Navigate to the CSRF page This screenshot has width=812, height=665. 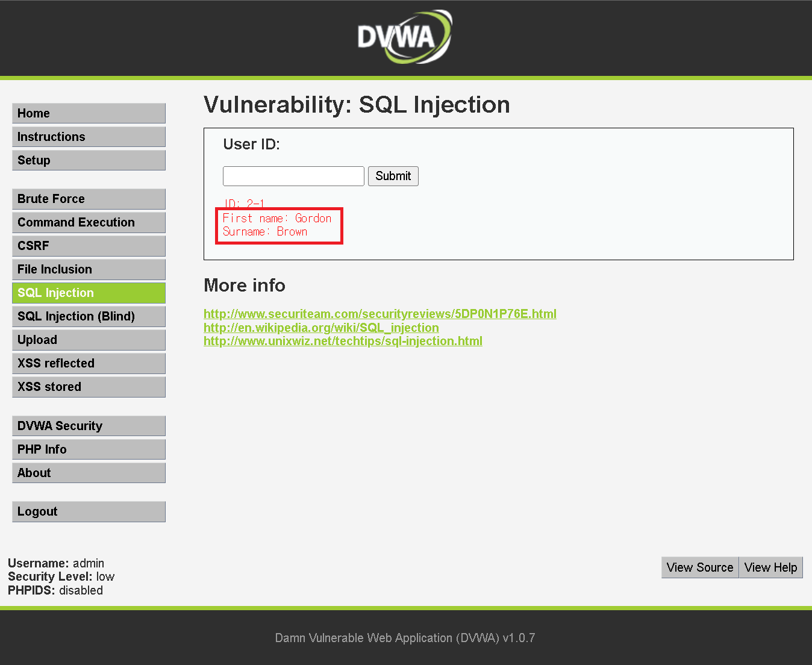pos(89,246)
